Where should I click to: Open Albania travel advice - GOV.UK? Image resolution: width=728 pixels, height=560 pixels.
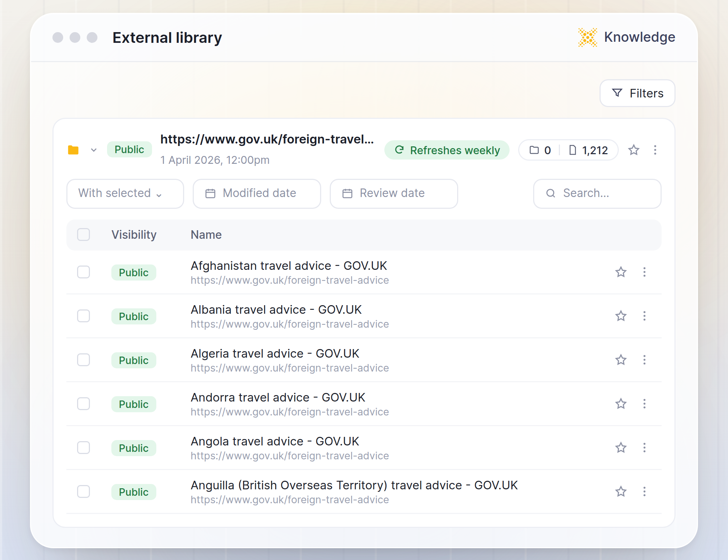tap(276, 310)
